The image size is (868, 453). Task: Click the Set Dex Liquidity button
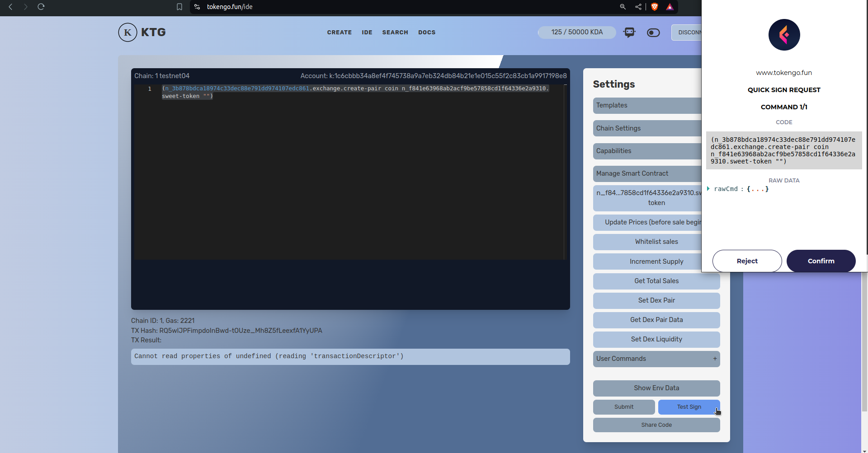click(656, 339)
